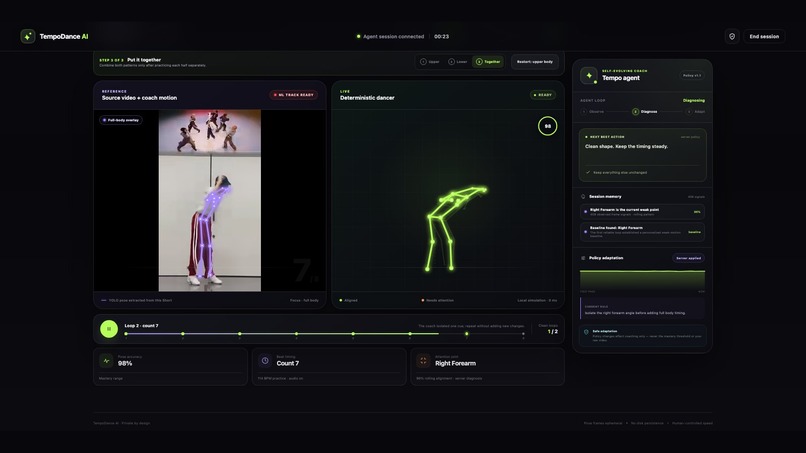Viewport: 806px width, 453px height.
Task: Click the reference dance video thumbnail
Action: click(x=210, y=201)
